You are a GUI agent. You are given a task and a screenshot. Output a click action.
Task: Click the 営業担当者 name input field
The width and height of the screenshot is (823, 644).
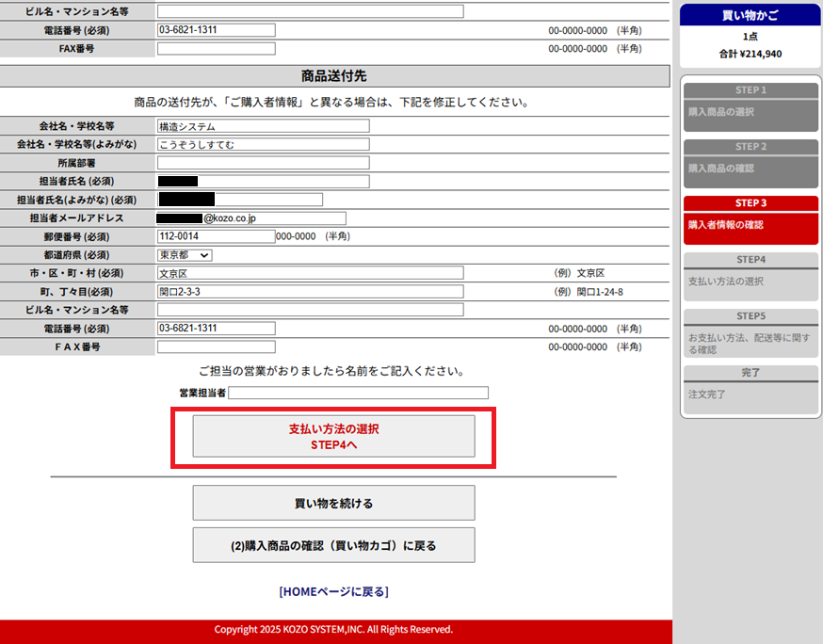pos(358,393)
